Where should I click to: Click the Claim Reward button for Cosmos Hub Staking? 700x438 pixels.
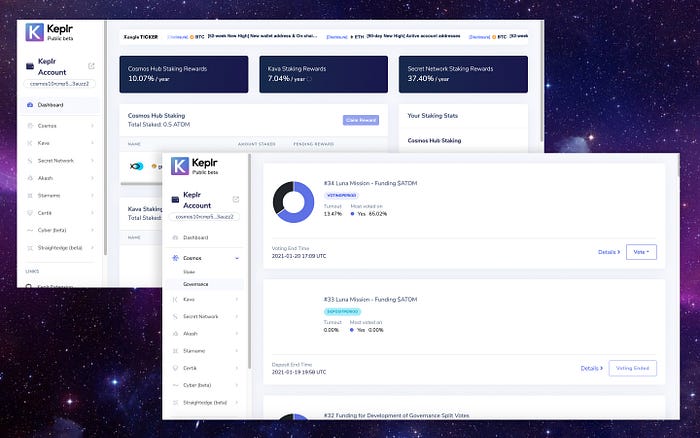click(x=361, y=120)
